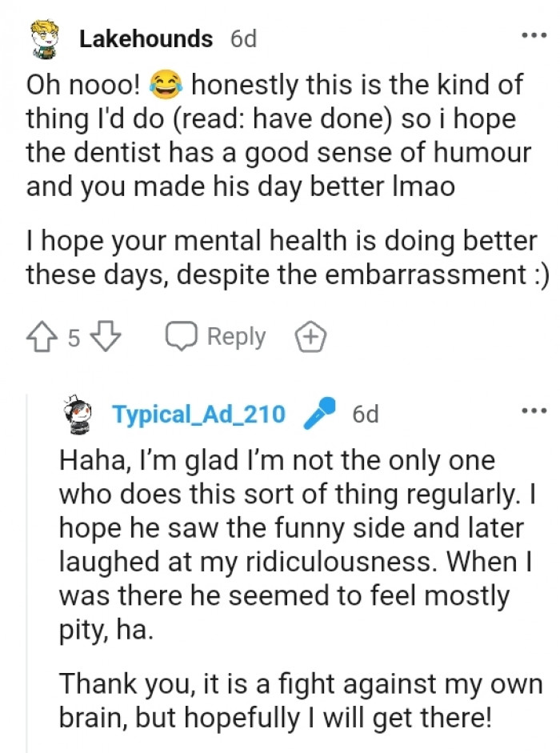The width and height of the screenshot is (560, 753).
Task: Downvote the Lakehounds comment
Action: [x=106, y=337]
